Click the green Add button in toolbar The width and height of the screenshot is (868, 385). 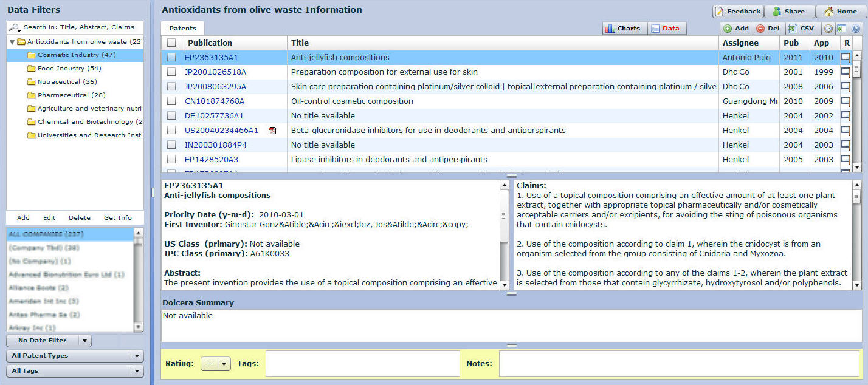click(x=736, y=29)
